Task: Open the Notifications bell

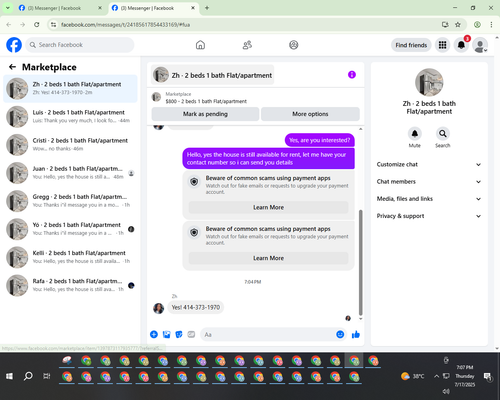Action: (x=461, y=45)
